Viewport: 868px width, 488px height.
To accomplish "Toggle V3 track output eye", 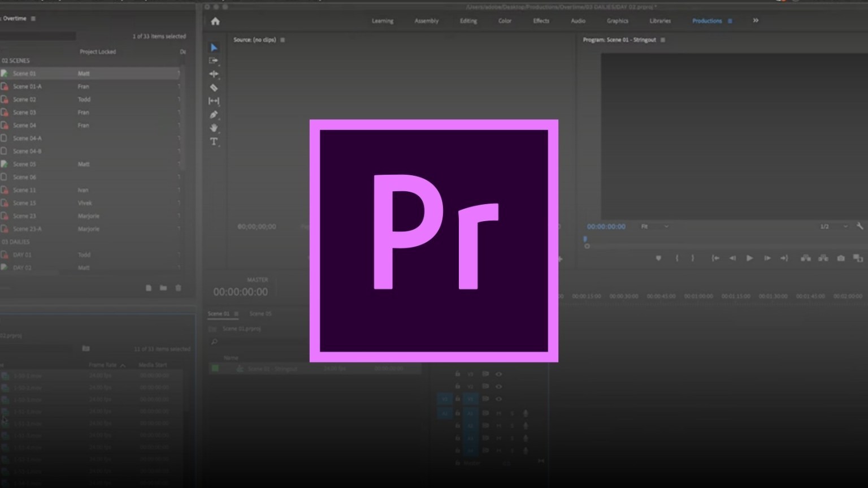I will click(498, 374).
